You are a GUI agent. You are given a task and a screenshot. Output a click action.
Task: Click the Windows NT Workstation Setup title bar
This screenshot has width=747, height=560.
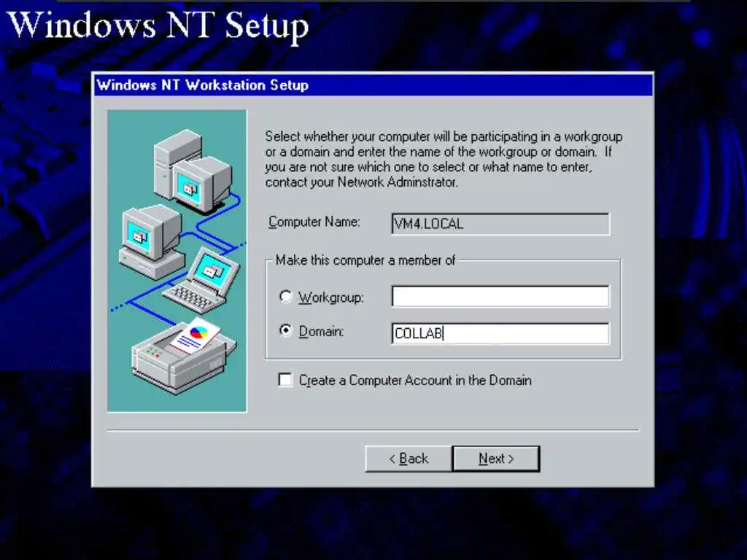click(373, 85)
